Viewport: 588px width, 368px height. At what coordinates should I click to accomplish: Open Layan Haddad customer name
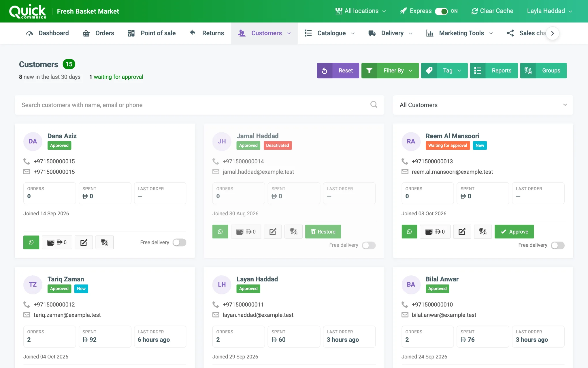[x=257, y=279]
